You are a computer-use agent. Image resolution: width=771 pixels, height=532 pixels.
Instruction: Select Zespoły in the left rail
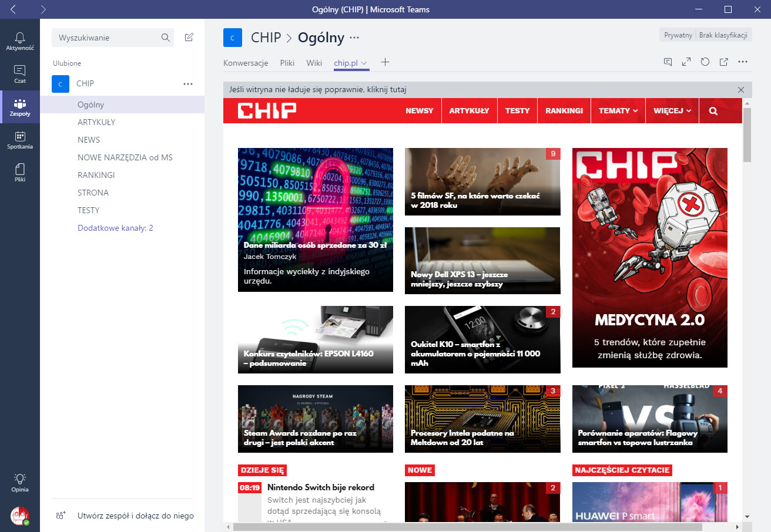20,107
